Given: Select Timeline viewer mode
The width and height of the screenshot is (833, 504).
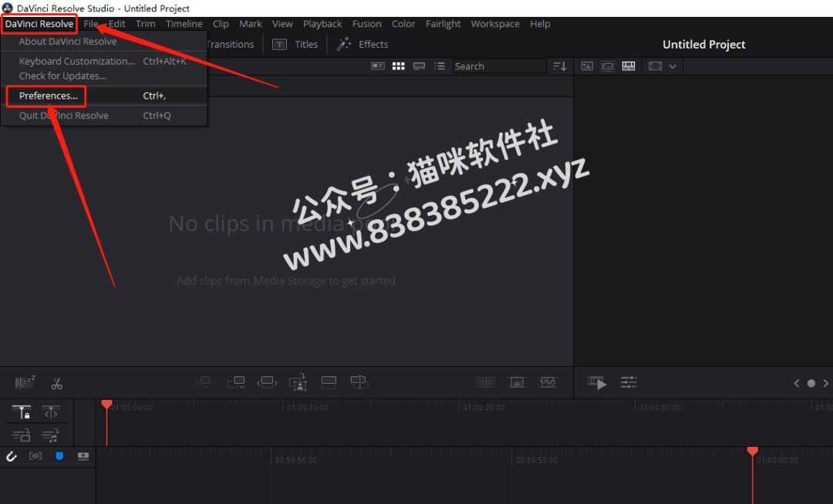Looking at the screenshot, I should coord(629,66).
